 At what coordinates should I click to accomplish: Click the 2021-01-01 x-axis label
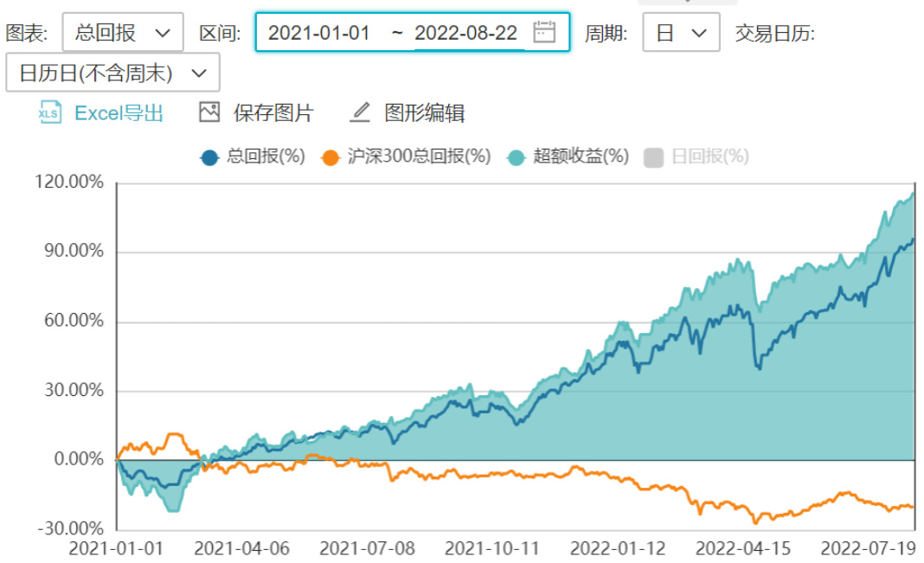point(115,549)
